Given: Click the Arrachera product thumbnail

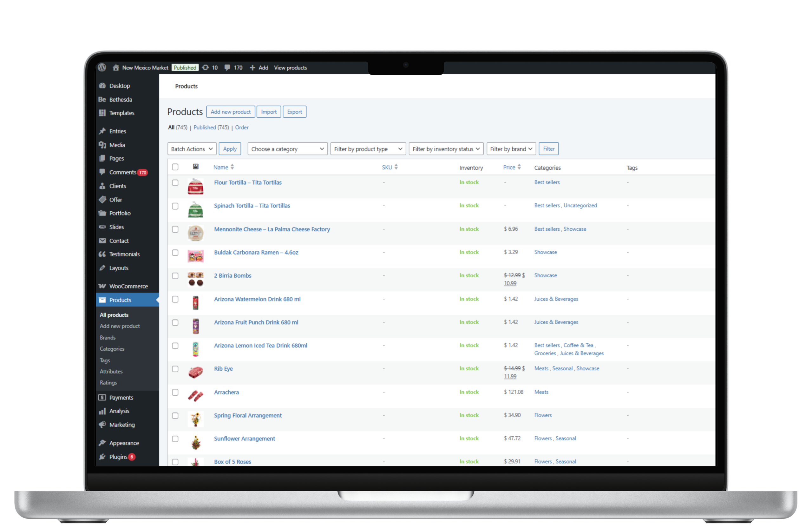Looking at the screenshot, I should click(195, 396).
